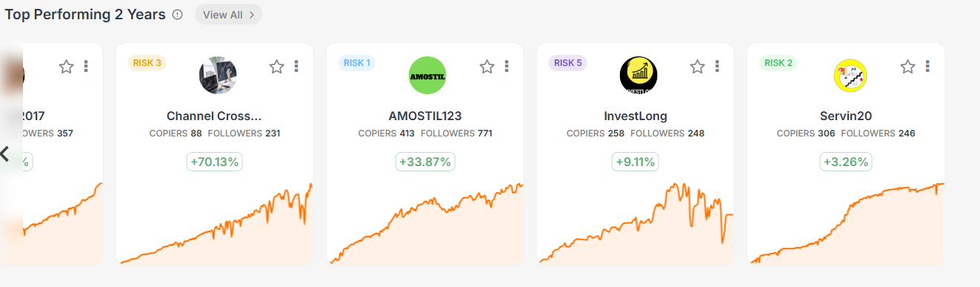
Task: Toggle favorite star on AMOSTIL123 card
Action: 487,67
